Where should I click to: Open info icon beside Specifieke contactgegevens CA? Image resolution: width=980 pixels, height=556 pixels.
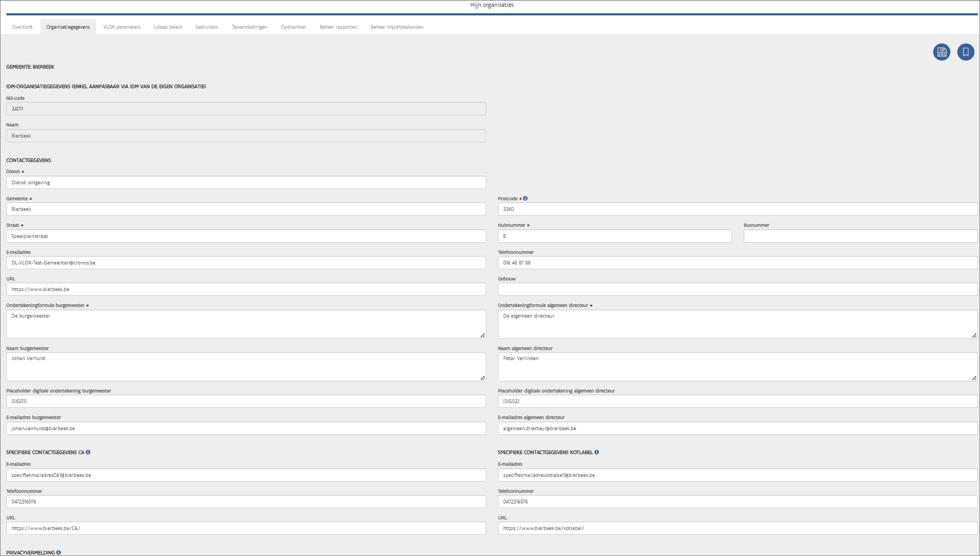tap(88, 452)
